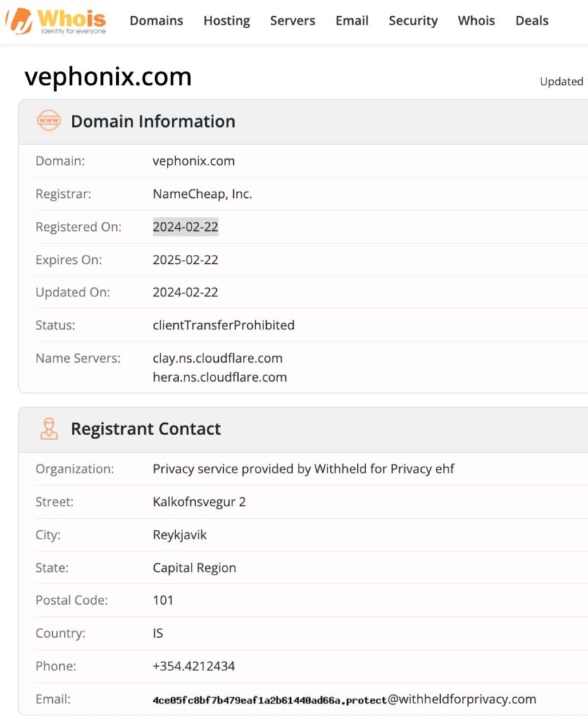This screenshot has height=721, width=588.
Task: Open the Email menu item
Action: [x=351, y=20]
